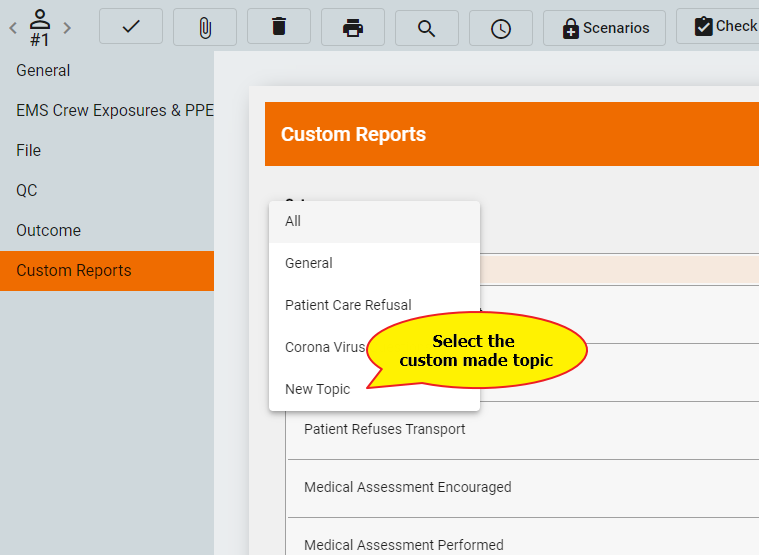Pick "Patient Care Refusal" dropdown option
Screen dimensions: 759x555
[x=348, y=305]
